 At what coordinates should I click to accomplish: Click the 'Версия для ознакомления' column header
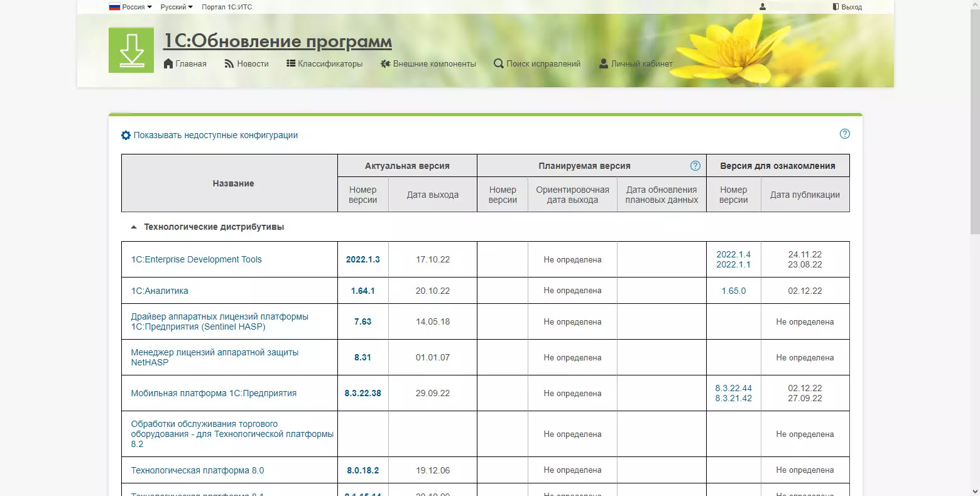tap(778, 166)
